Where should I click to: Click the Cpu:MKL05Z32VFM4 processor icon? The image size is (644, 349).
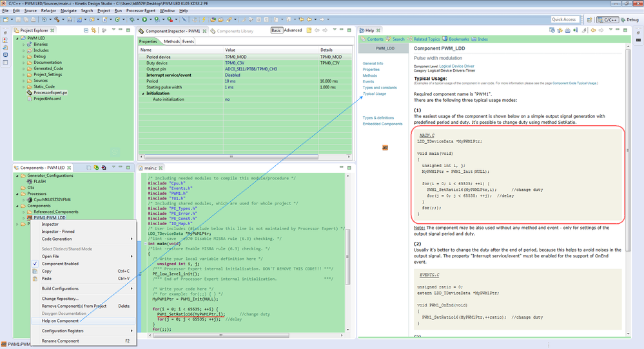(x=30, y=199)
